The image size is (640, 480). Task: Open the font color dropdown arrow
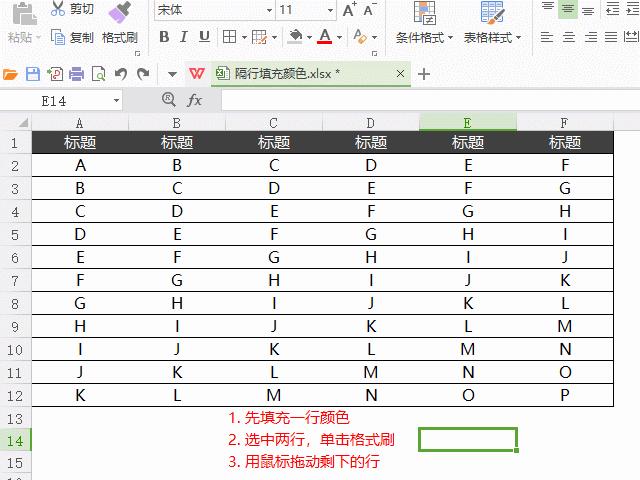coord(339,38)
